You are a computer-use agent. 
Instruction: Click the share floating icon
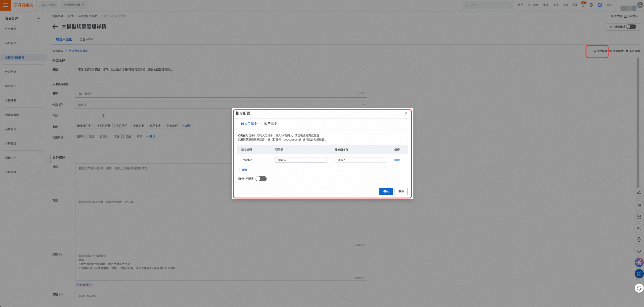639,228
